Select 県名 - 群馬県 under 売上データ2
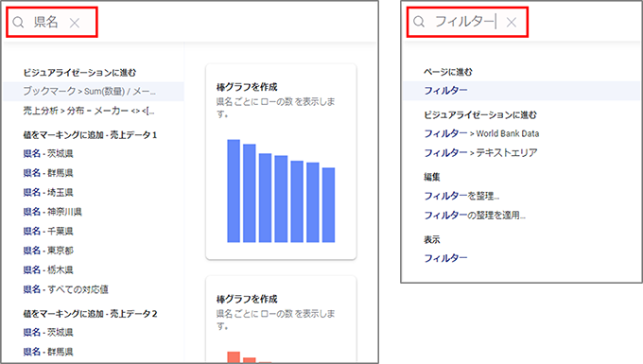Image resolution: width=643 pixels, height=364 pixels. click(x=48, y=352)
